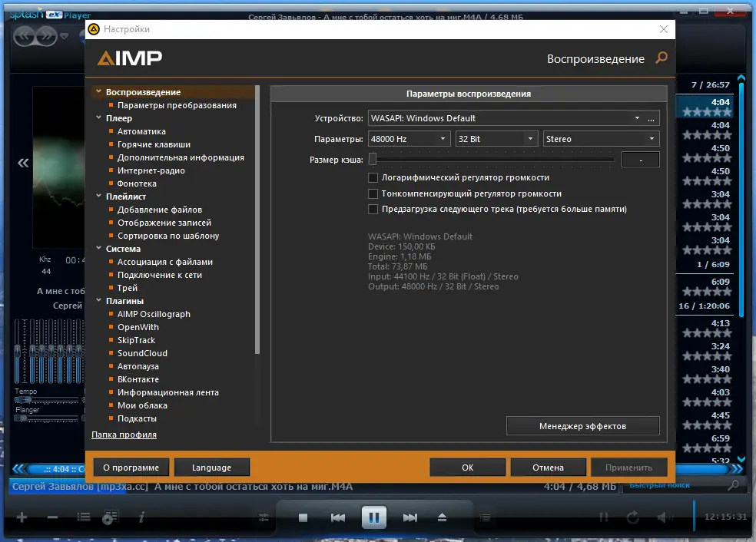The image size is (756, 542).
Task: Click the device options '...' button
Action: [x=651, y=118]
